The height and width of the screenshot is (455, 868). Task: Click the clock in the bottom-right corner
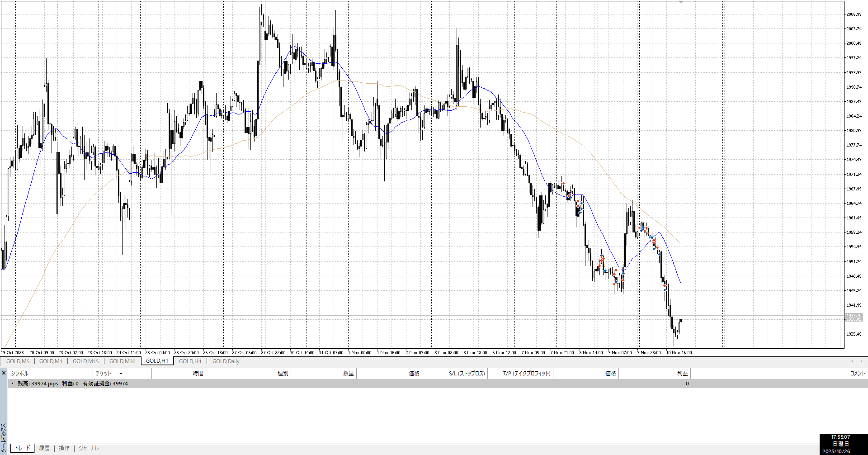(x=840, y=444)
